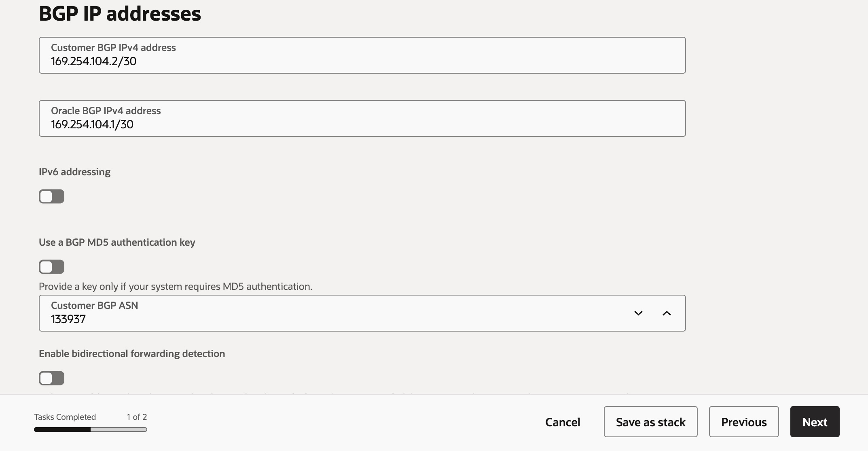Increase Customer BGP ASN with up chevron
This screenshot has height=451, width=868.
click(667, 313)
